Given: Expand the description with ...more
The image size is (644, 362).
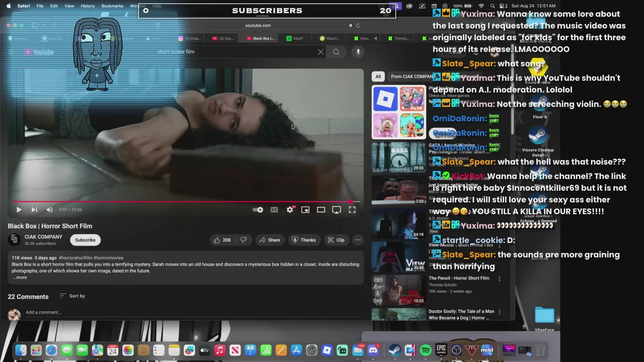Looking at the screenshot, I should 20,278.
